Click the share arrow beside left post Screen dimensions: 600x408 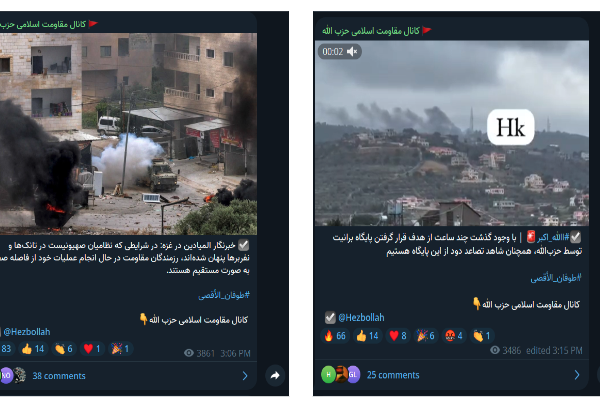pyautogui.click(x=275, y=375)
